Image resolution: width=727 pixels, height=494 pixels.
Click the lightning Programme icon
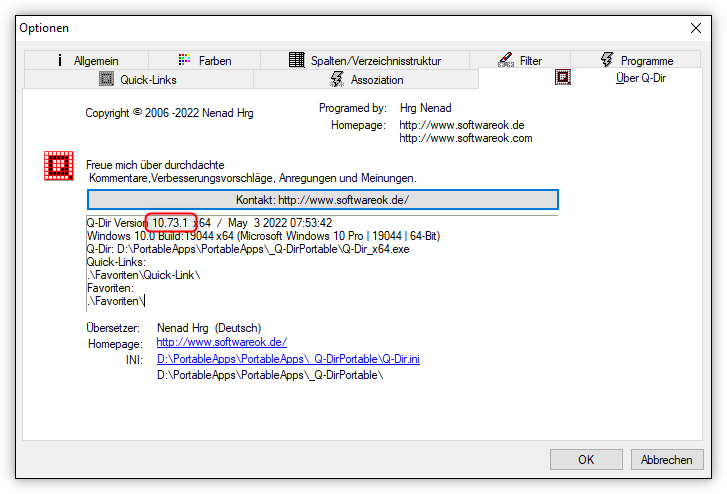click(x=607, y=59)
